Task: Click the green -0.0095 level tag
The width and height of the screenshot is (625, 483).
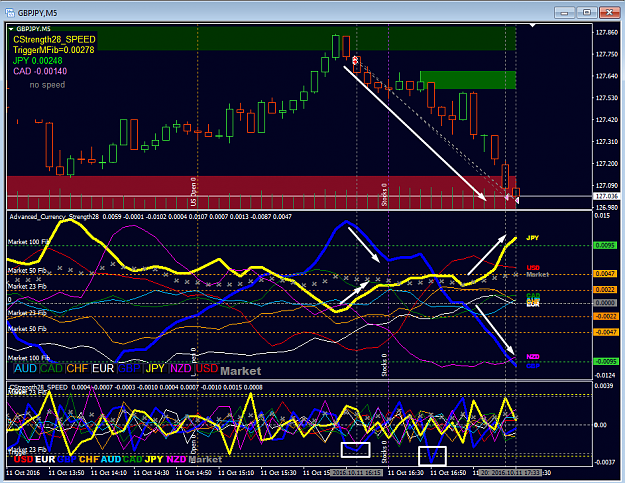Action: 605,361
